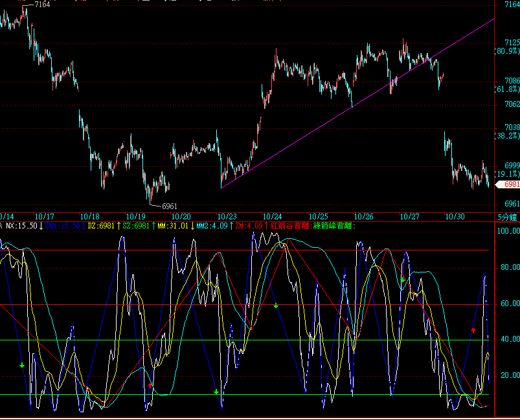Click the 38.2% Fibonacci level label
The image size is (520, 420).
click(x=507, y=136)
